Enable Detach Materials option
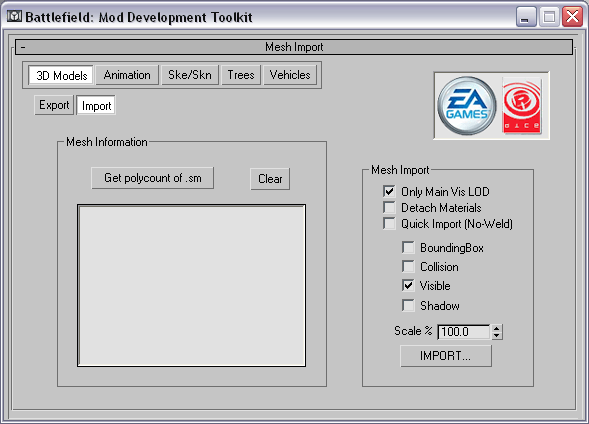Screen dimensions: 589x424 (389, 208)
